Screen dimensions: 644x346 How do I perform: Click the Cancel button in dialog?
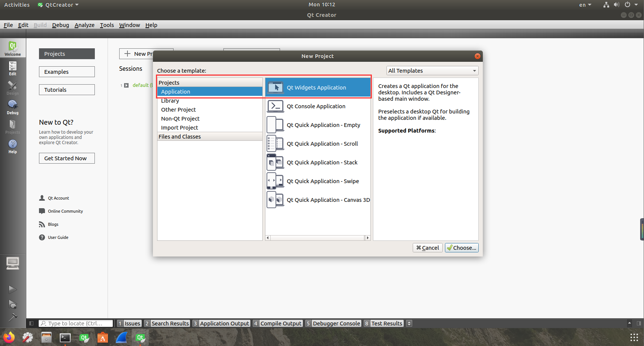click(428, 248)
